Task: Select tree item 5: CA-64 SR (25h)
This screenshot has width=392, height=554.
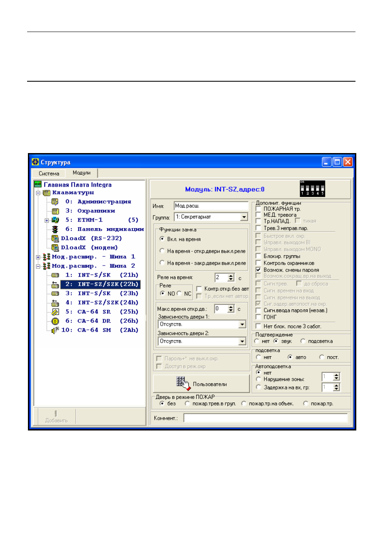Action: [x=102, y=312]
